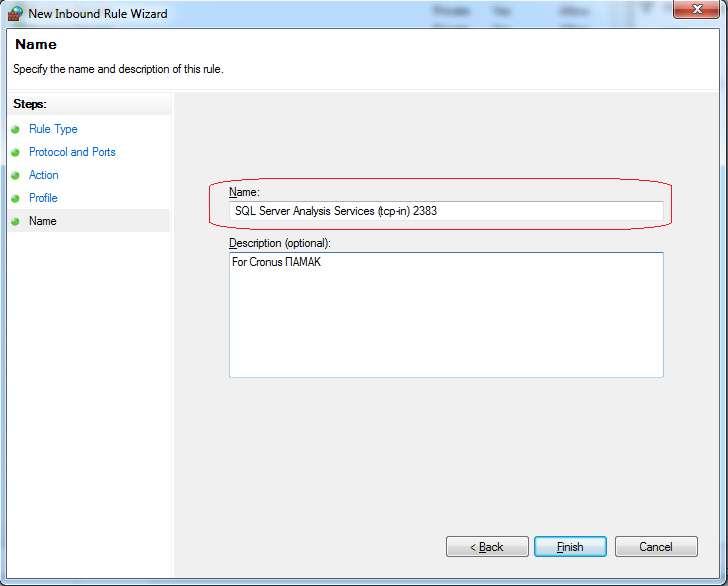The image size is (728, 586).
Task: Click the rule Name input field
Action: click(x=446, y=211)
